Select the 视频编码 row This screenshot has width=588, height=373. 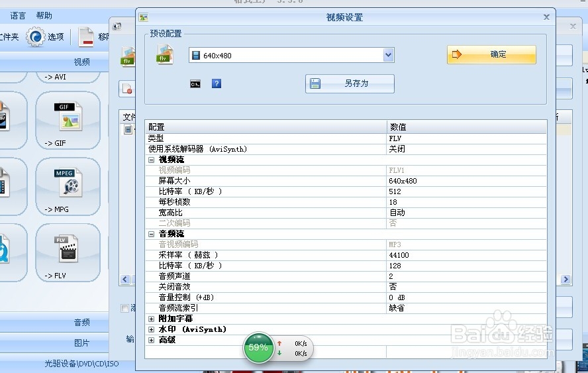(346, 170)
